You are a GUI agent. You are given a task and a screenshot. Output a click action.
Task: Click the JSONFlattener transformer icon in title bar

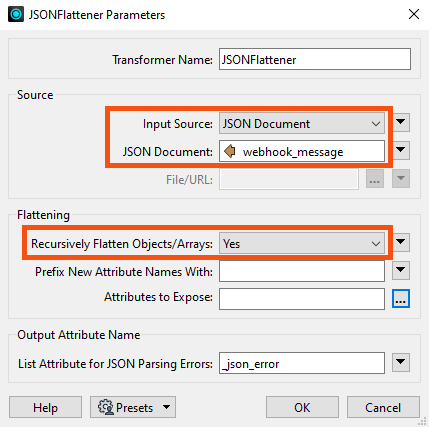[16, 14]
